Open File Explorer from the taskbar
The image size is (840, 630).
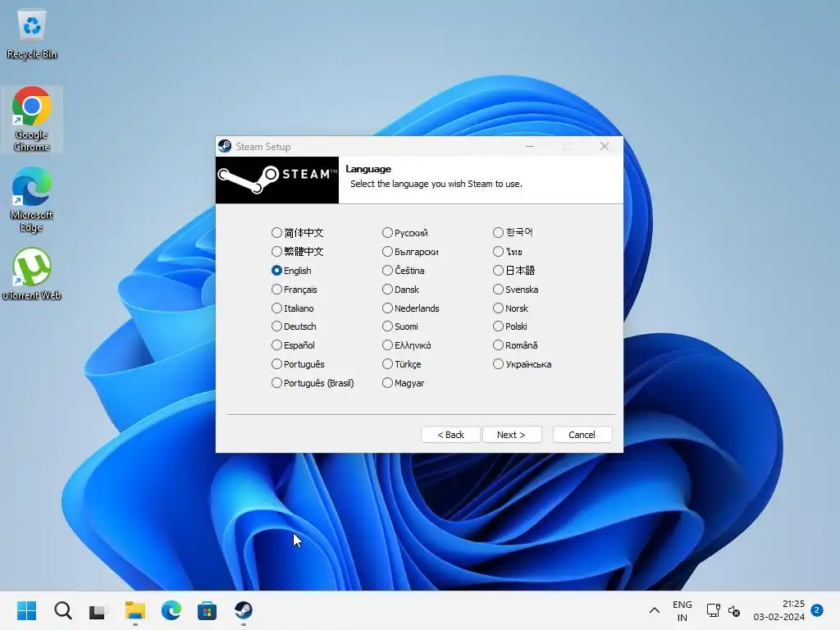click(135, 610)
